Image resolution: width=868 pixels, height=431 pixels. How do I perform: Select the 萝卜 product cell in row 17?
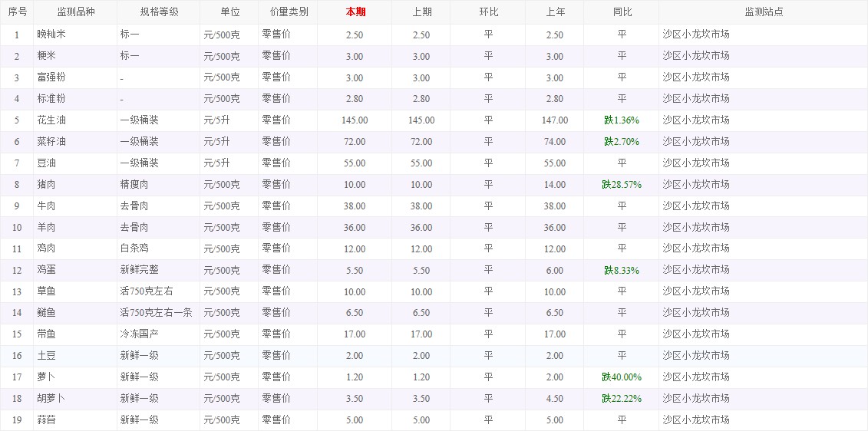click(x=75, y=377)
